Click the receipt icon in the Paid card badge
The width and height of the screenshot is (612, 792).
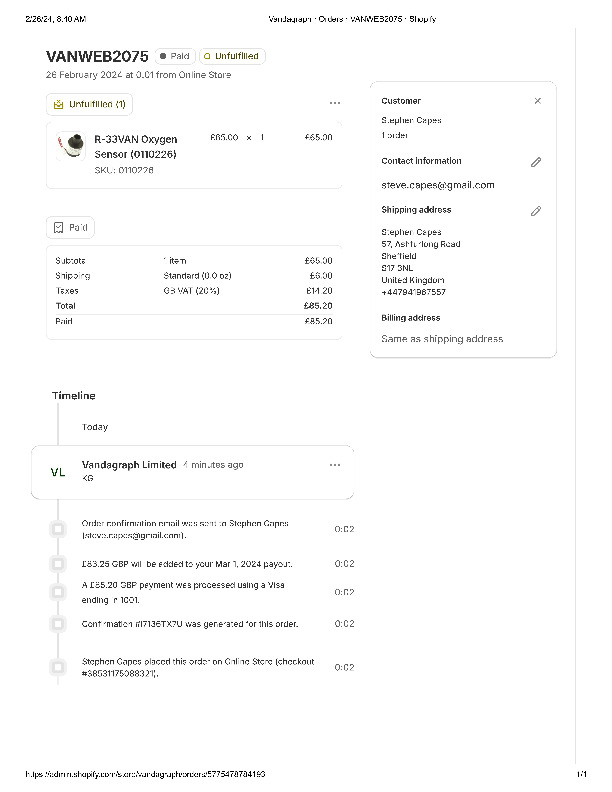[58, 228]
